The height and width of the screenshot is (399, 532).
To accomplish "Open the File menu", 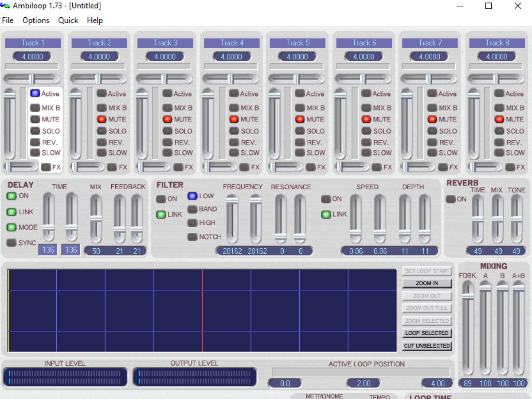I will [x=8, y=20].
